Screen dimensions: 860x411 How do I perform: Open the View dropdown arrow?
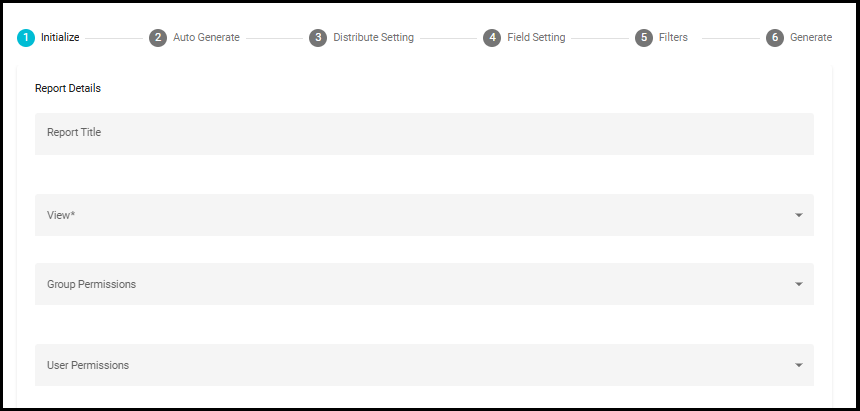[799, 215]
